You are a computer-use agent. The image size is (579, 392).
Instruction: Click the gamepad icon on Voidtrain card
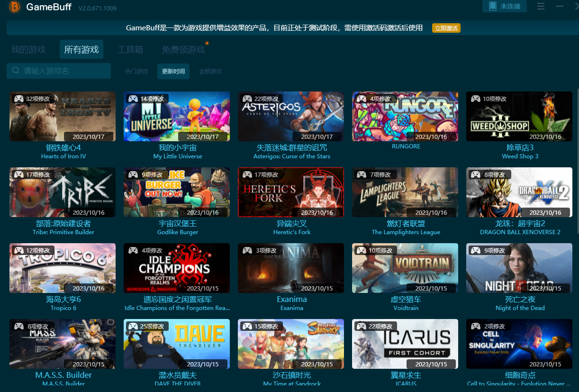click(x=361, y=250)
